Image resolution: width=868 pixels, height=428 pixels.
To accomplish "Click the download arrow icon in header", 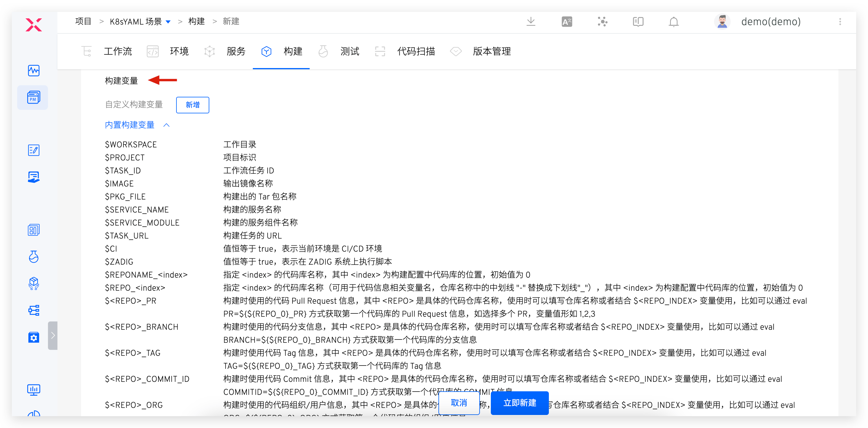I will click(x=531, y=22).
